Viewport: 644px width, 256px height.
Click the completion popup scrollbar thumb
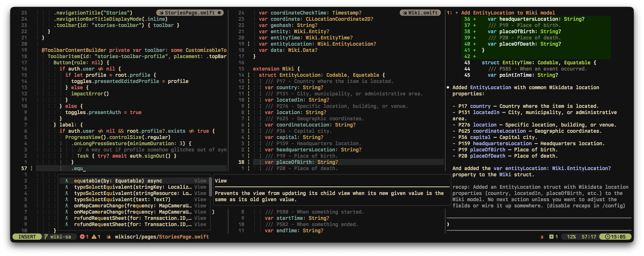click(x=210, y=187)
